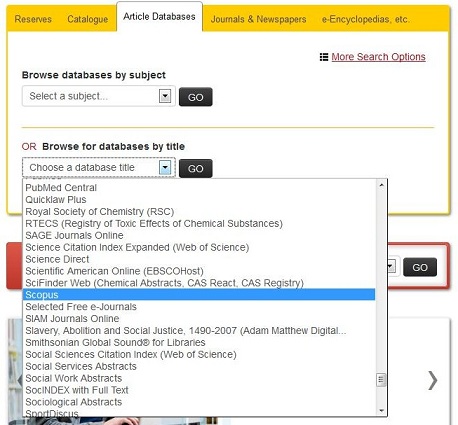
Task: Select SIAM Journals Online
Action: pyautogui.click(x=199, y=319)
